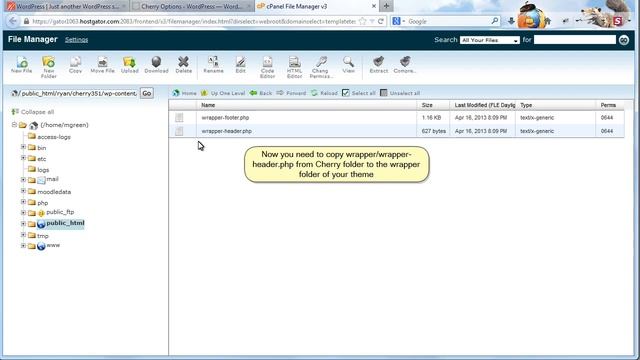
Task: Select cPanel File Manager v3 tab
Action: [316, 7]
